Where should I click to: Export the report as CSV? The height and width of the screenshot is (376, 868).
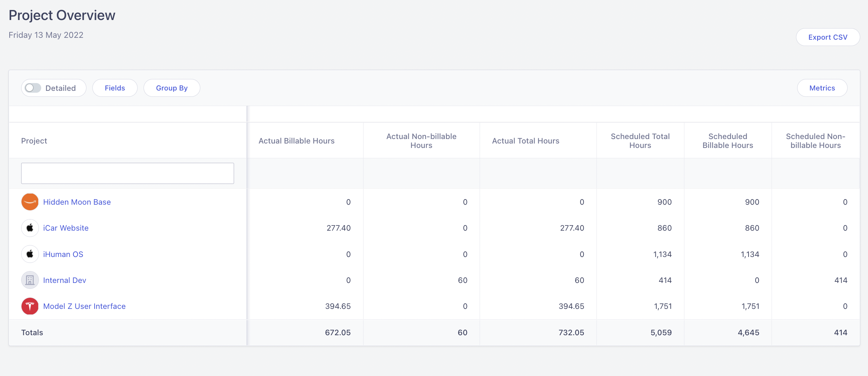pyautogui.click(x=828, y=37)
